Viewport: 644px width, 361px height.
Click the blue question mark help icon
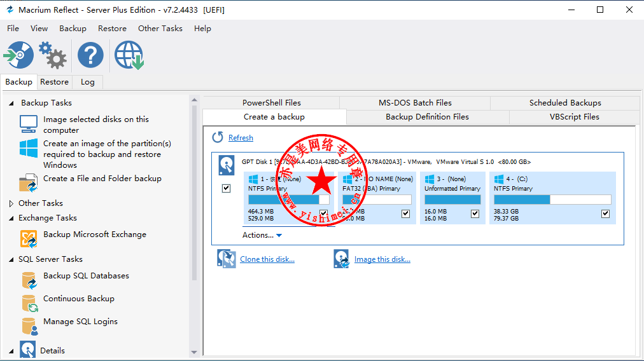click(x=90, y=55)
